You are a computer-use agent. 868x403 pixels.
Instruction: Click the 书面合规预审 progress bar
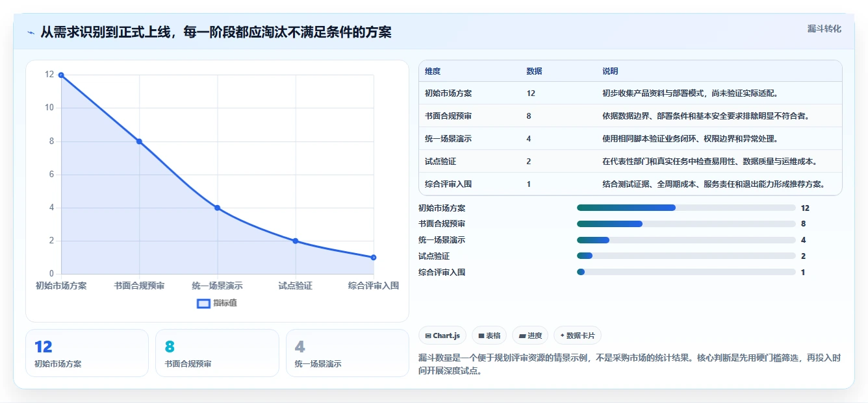(x=686, y=224)
